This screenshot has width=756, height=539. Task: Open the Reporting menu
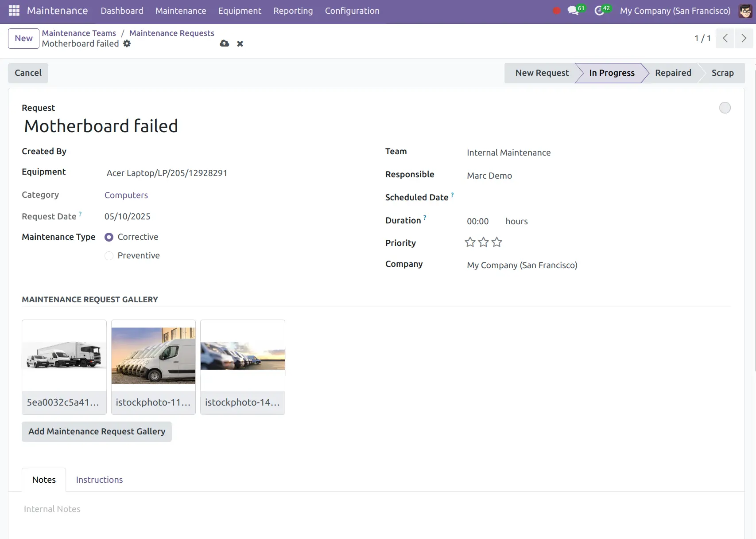coord(293,11)
